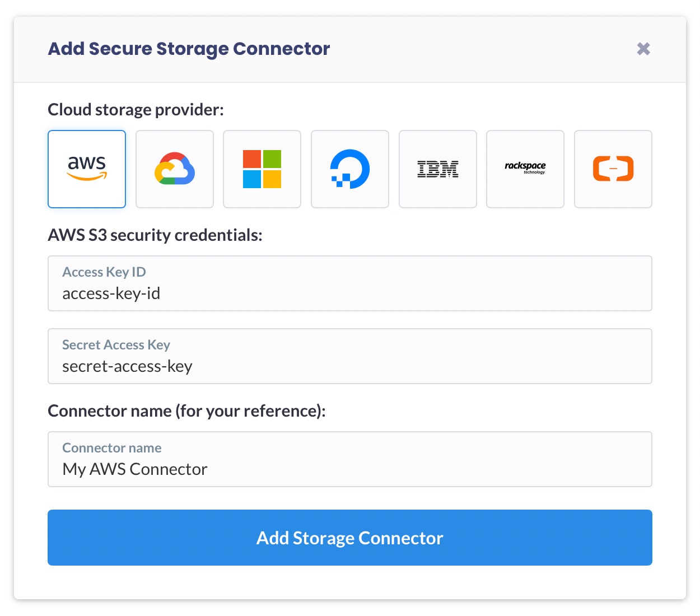The width and height of the screenshot is (700, 616).
Task: Select the AWS storage provider tile
Action: pos(87,169)
